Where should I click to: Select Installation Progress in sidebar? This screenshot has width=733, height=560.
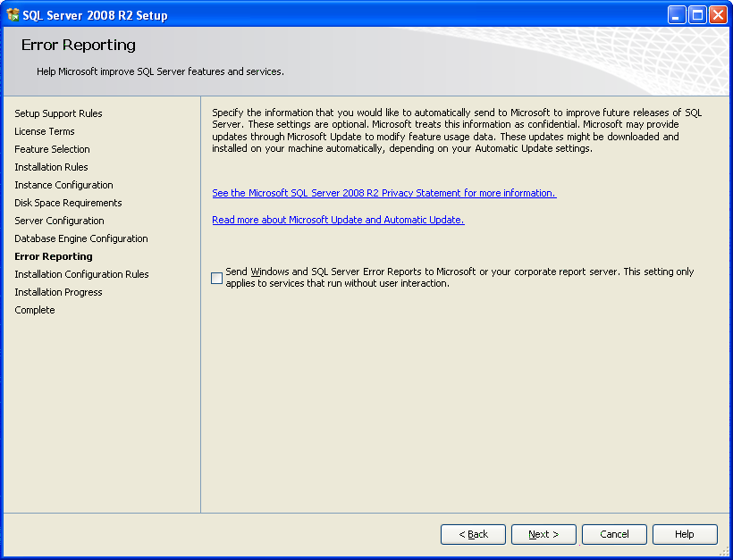coord(58,292)
